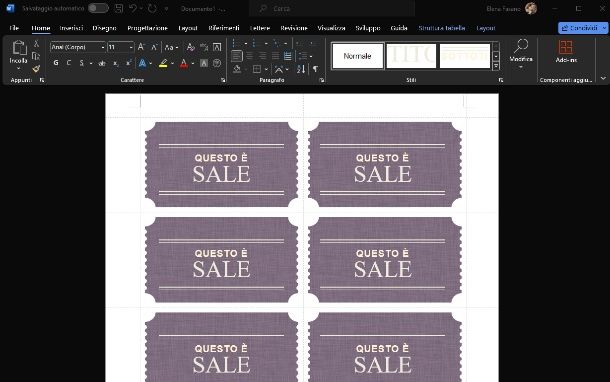This screenshot has width=610, height=382.
Task: Open the font name dropdown Arial (Corpo)
Action: click(x=78, y=47)
